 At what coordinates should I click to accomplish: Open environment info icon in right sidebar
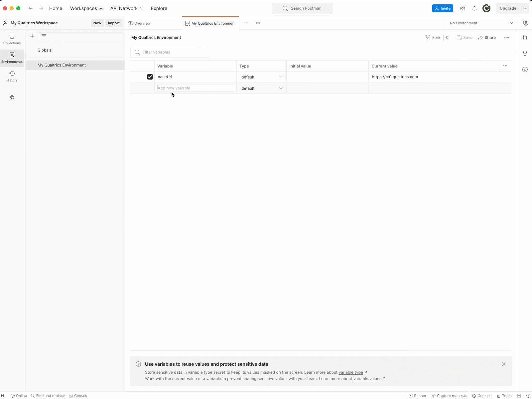[x=525, y=69]
